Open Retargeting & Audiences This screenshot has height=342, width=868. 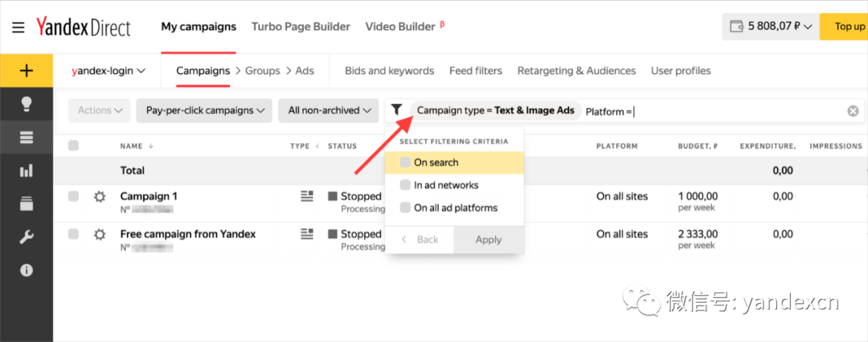[x=577, y=71]
